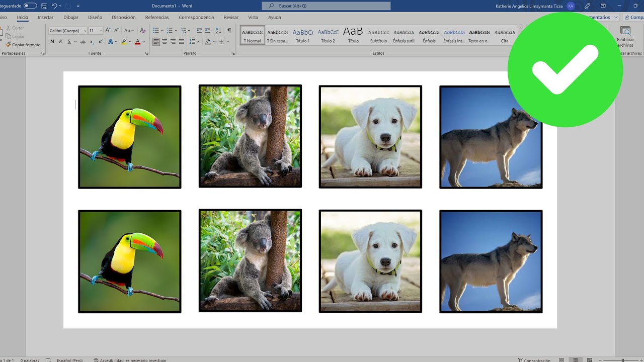Toggle bold formatting (N)

[52, 42]
